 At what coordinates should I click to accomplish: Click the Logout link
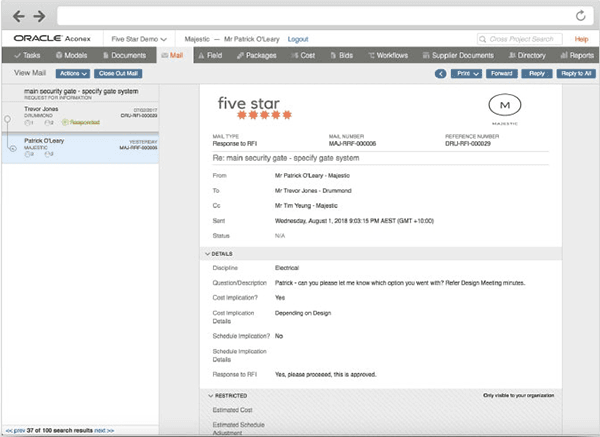pos(298,39)
